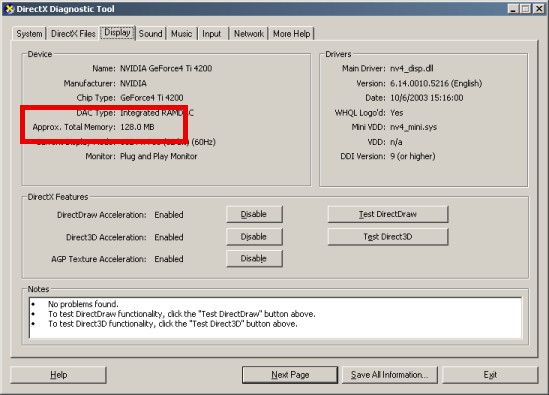549x395 pixels.
Task: Click the Mini VDD nv4_mini.sys value
Action: pos(414,127)
